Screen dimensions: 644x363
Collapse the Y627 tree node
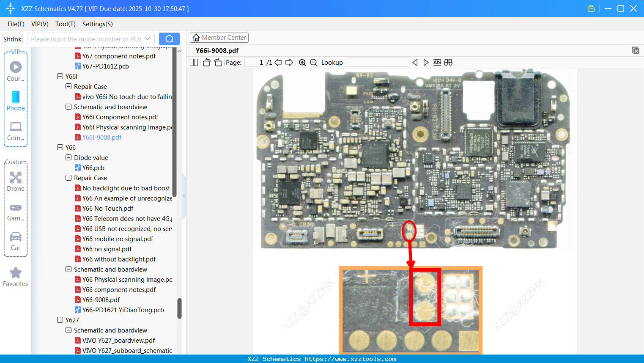click(60, 320)
